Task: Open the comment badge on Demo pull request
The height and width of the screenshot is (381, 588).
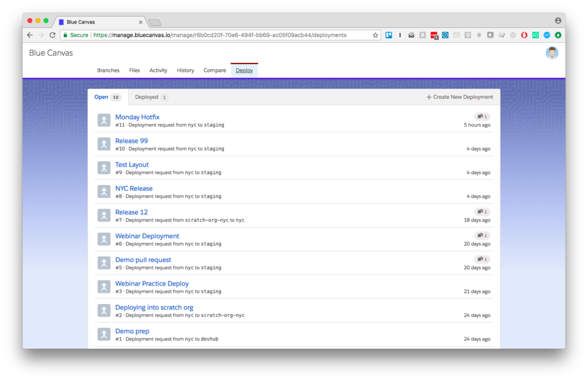Action: click(x=482, y=259)
